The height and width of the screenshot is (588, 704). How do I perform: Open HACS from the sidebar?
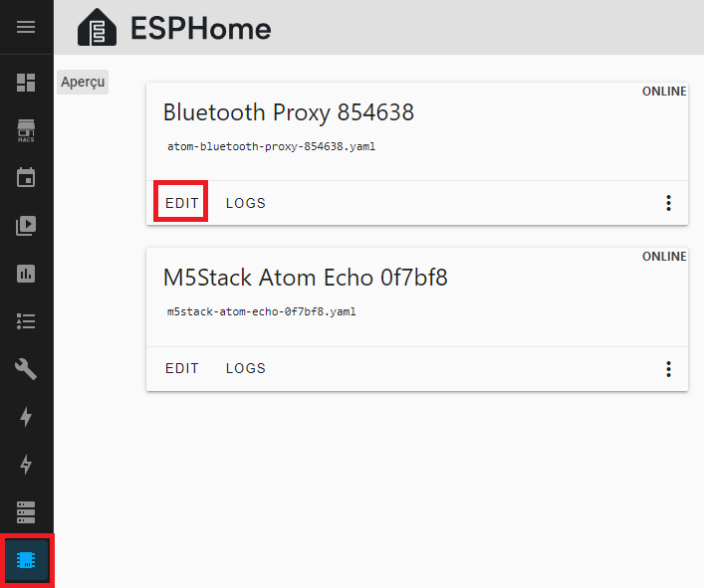coord(26,130)
